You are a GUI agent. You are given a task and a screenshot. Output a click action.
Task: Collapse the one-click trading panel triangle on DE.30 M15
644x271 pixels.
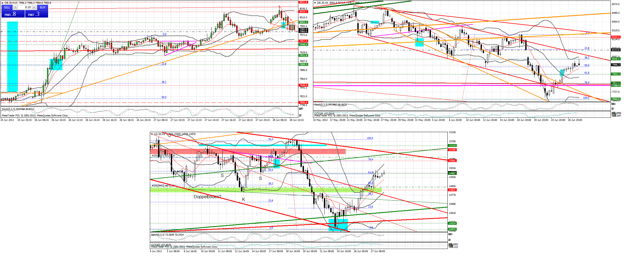[3, 3]
